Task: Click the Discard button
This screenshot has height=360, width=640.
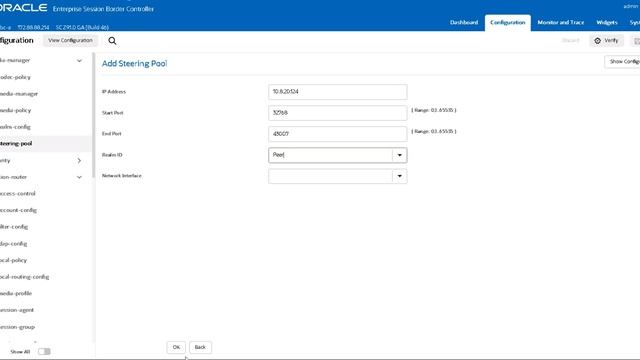Action: coord(570,40)
